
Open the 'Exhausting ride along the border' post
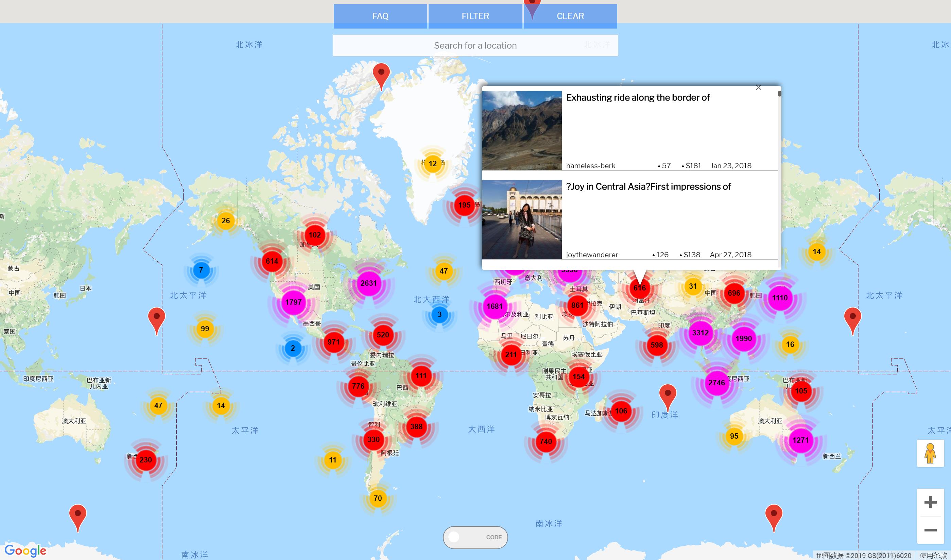638,98
